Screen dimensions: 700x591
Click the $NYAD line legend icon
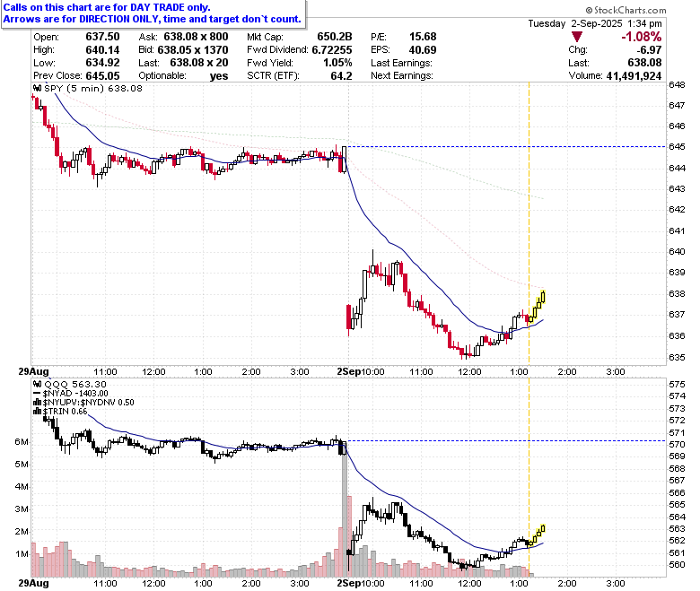coord(38,394)
